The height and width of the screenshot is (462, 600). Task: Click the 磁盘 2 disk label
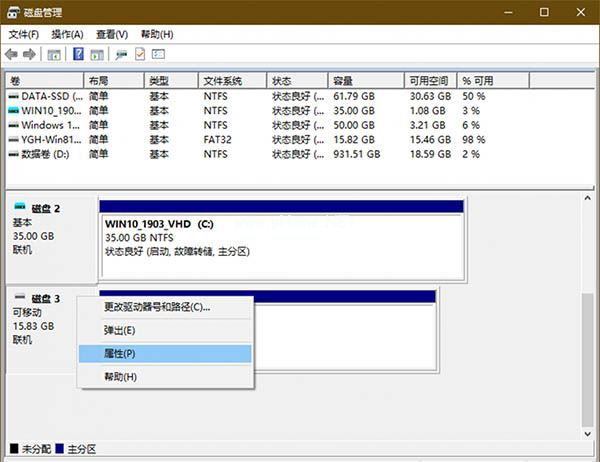coord(46,209)
